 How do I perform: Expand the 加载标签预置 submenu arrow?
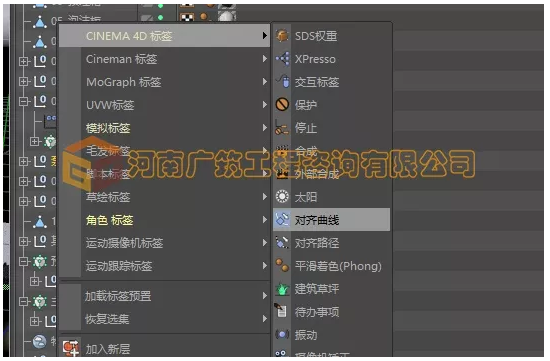point(265,296)
